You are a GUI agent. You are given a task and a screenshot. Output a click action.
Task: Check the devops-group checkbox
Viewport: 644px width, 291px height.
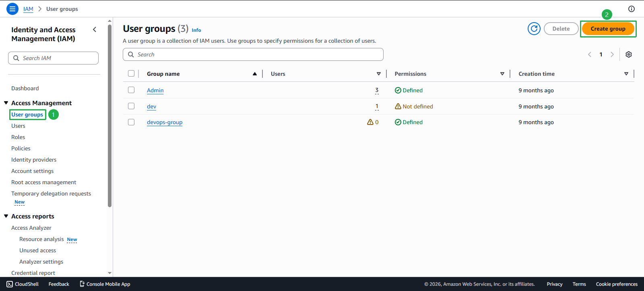[x=131, y=122]
